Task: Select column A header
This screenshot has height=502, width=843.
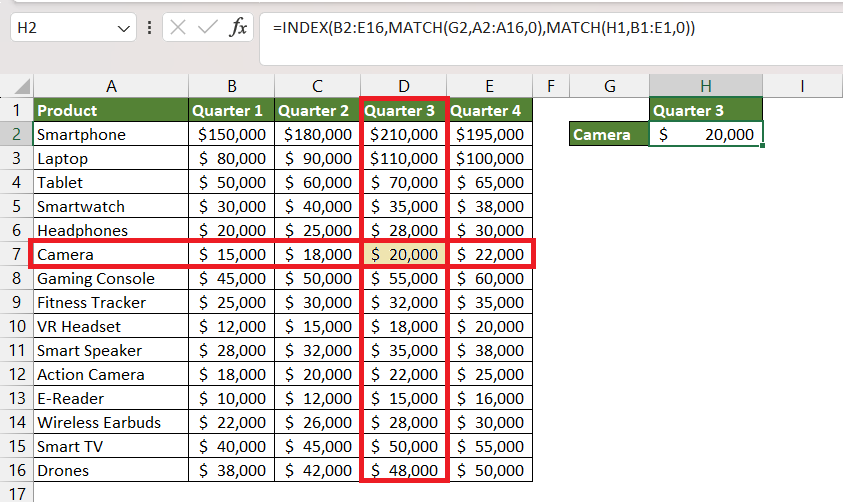Action: coord(111,86)
